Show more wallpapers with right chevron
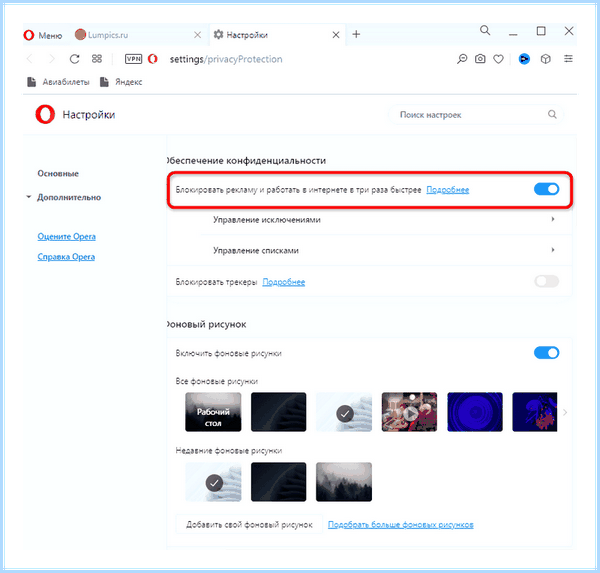Screen dimensions: 600x573 565,412
